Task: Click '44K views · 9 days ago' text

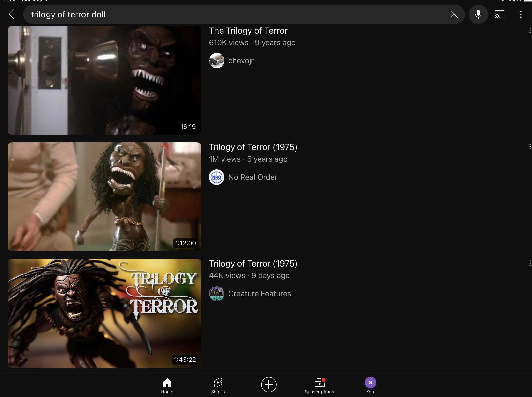Action: [249, 275]
